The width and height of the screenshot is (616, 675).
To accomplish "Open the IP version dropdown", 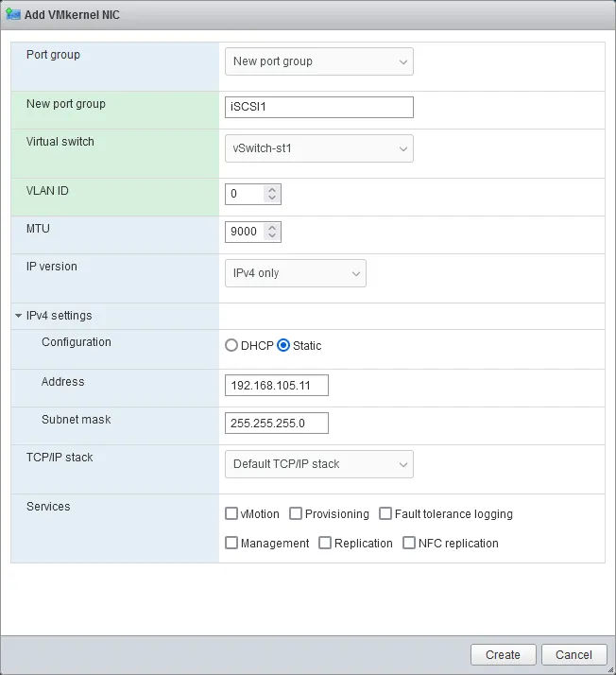I will pos(295,273).
